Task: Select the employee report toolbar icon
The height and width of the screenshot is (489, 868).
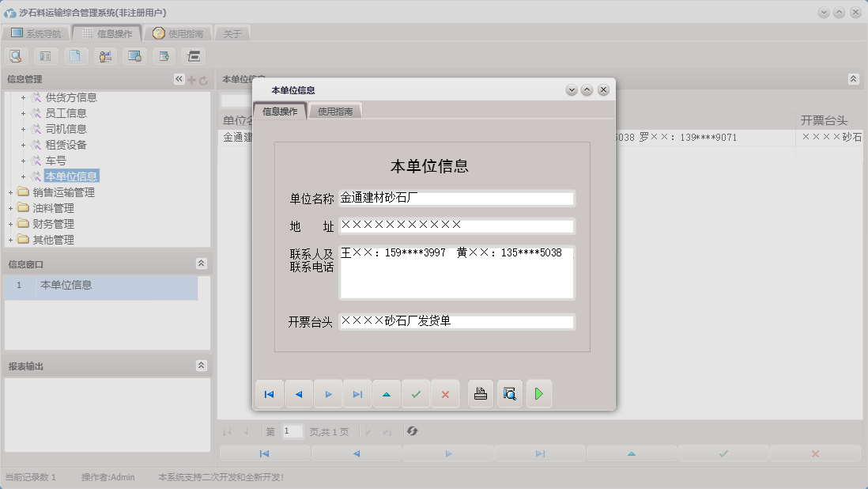Action: pos(106,56)
